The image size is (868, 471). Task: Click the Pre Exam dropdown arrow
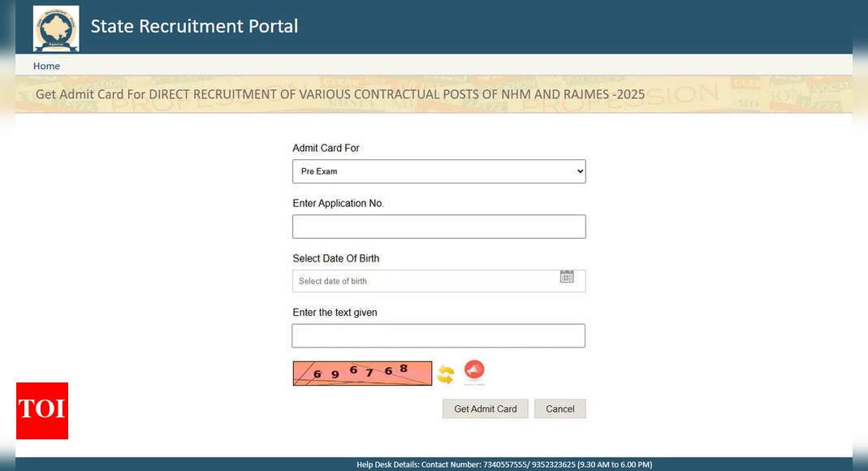579,171
